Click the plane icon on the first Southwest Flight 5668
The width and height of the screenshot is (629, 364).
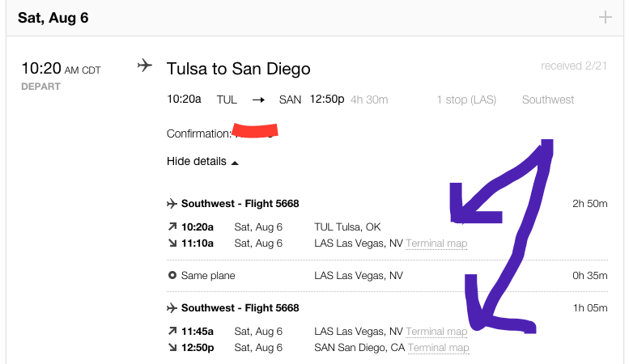172,203
